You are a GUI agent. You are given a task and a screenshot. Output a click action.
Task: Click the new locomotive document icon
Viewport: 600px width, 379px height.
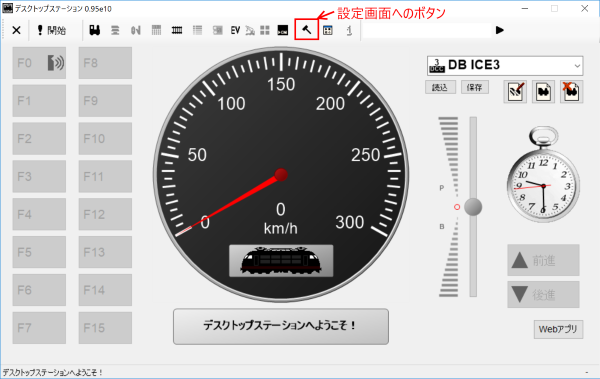543,92
